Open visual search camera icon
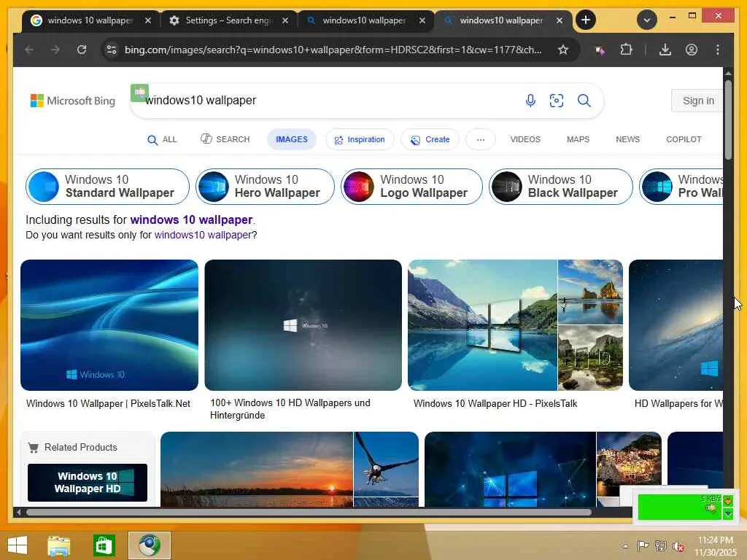Viewport: 747px width, 560px height. (x=557, y=101)
